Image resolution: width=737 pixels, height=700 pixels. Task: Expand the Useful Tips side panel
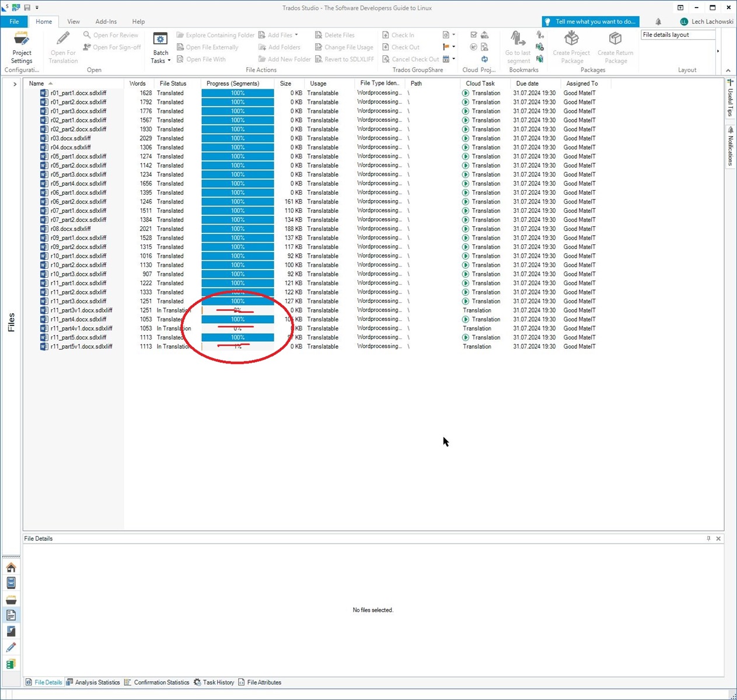(x=730, y=99)
